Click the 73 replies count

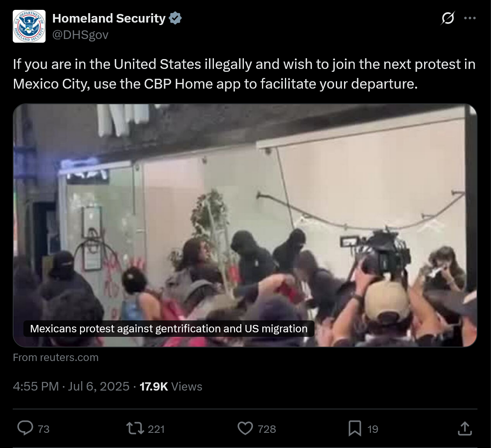44,429
